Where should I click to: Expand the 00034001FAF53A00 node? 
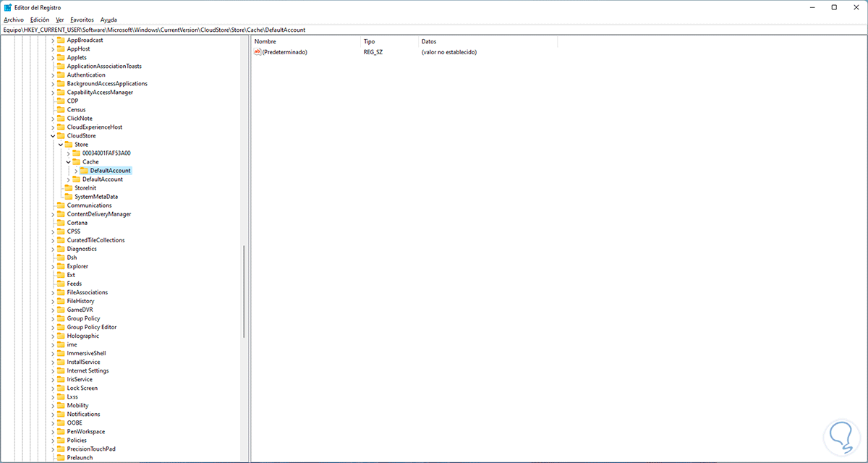tap(69, 153)
